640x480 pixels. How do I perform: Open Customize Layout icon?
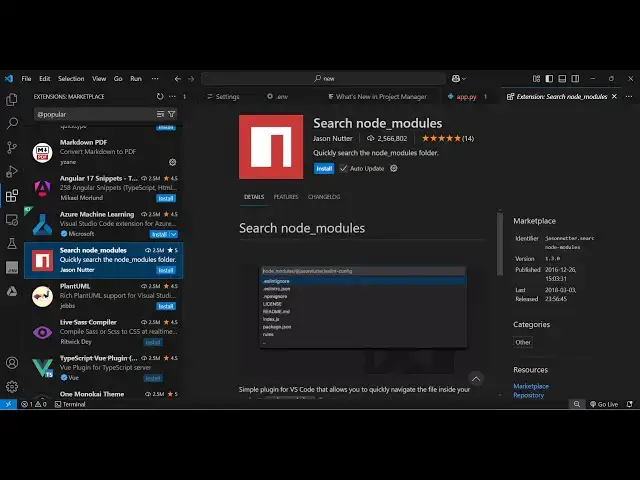pos(536,78)
